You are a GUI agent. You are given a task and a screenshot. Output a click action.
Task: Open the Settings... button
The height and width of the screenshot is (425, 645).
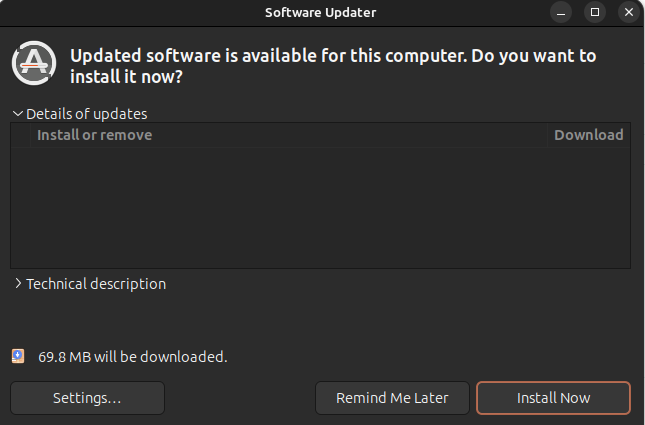pyautogui.click(x=87, y=398)
